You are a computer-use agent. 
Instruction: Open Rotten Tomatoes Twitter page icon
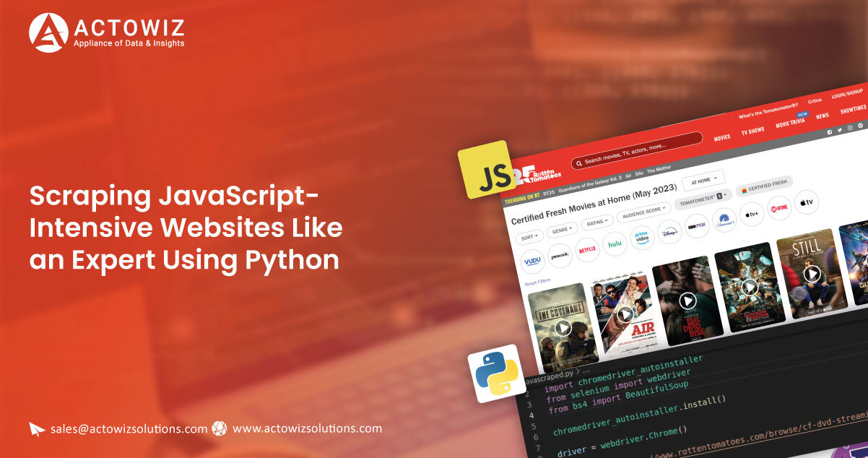click(840, 129)
